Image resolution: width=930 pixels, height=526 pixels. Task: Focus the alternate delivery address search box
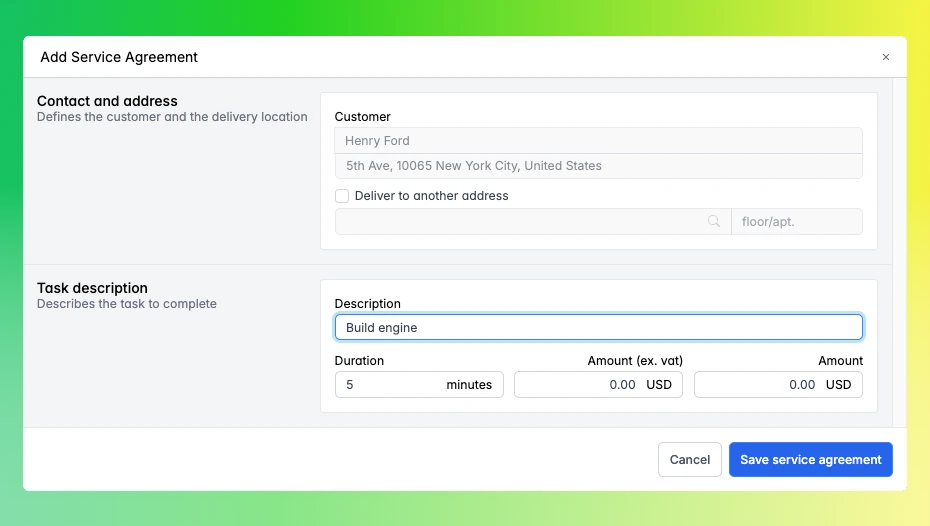click(x=520, y=222)
